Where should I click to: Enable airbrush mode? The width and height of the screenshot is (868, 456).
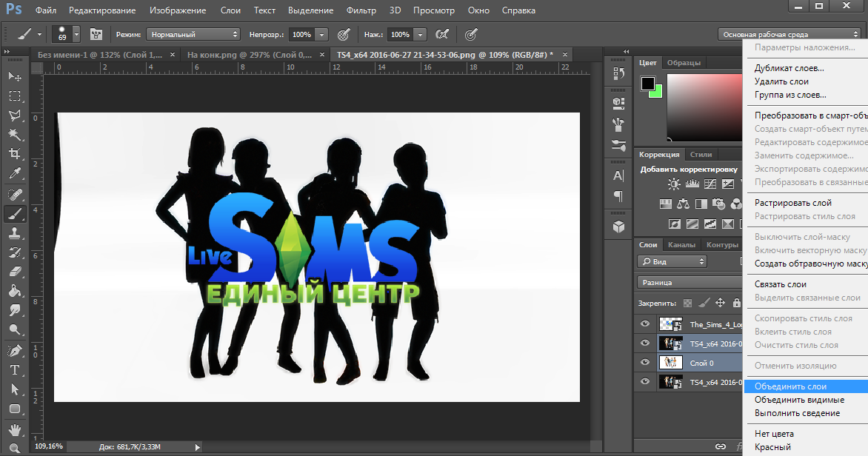point(441,34)
